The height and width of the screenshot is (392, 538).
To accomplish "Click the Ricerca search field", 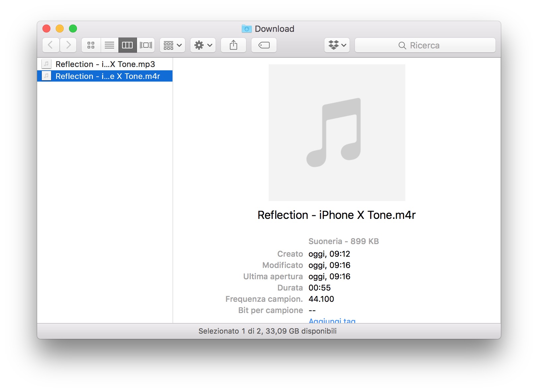I will coord(425,45).
